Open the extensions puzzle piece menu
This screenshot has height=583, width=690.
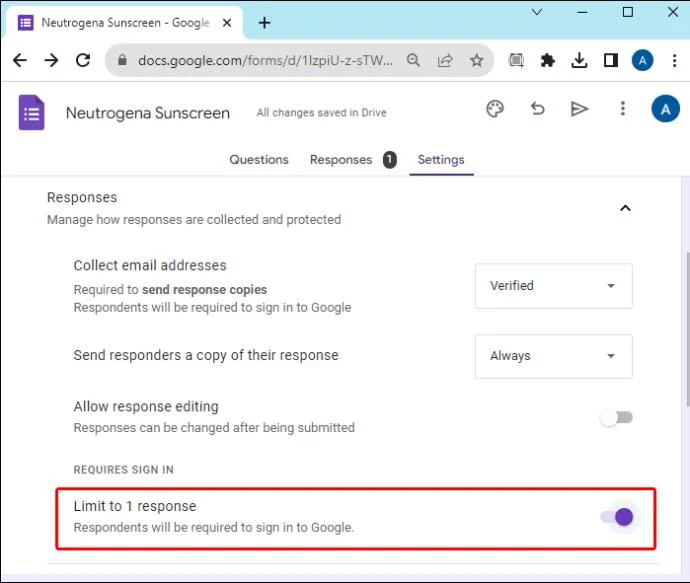click(x=547, y=60)
